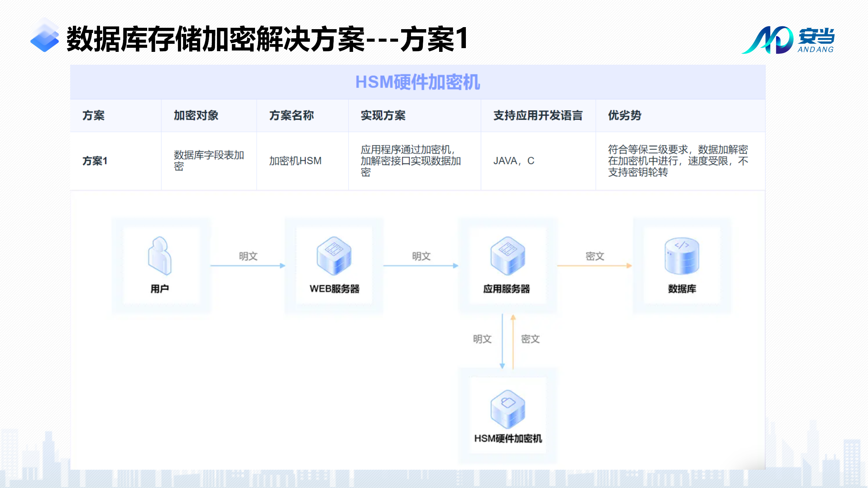Image resolution: width=868 pixels, height=488 pixels.
Task: Click the user person icon
Action: pos(159,256)
